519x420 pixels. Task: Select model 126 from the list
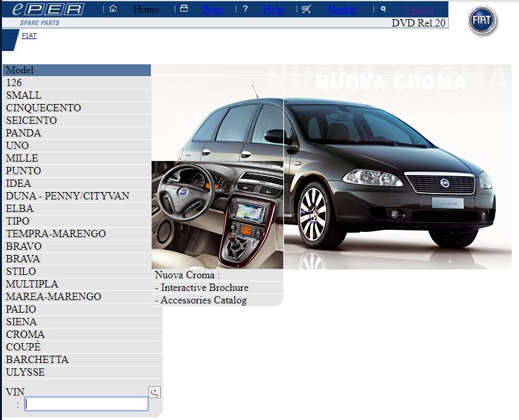click(77, 83)
